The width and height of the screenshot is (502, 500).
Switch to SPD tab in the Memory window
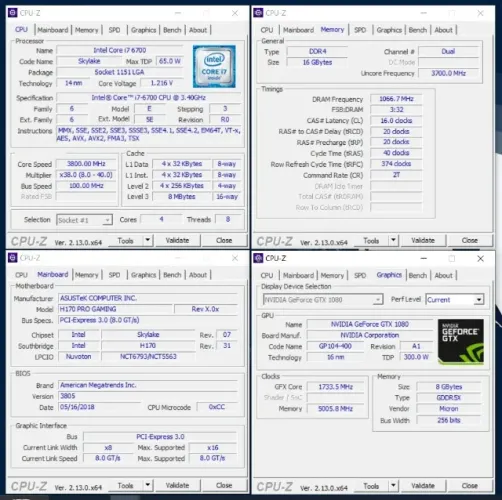click(360, 30)
